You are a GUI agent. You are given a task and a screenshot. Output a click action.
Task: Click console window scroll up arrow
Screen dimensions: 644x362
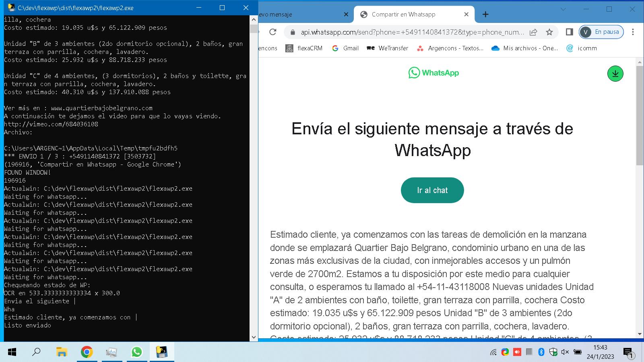pyautogui.click(x=254, y=19)
